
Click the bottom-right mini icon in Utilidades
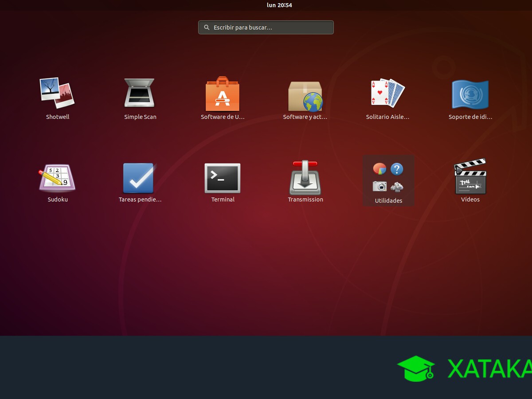pos(397,187)
